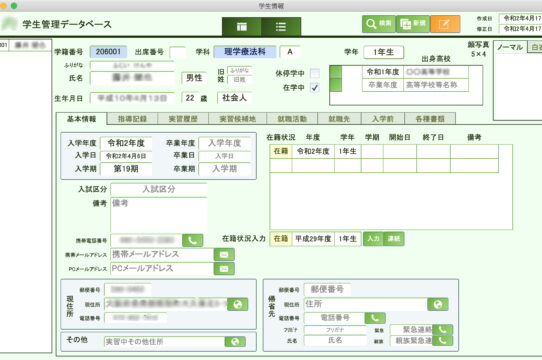The image size is (542, 360).
Task: Click the 実習中その他住所 input field
Action: point(164,342)
